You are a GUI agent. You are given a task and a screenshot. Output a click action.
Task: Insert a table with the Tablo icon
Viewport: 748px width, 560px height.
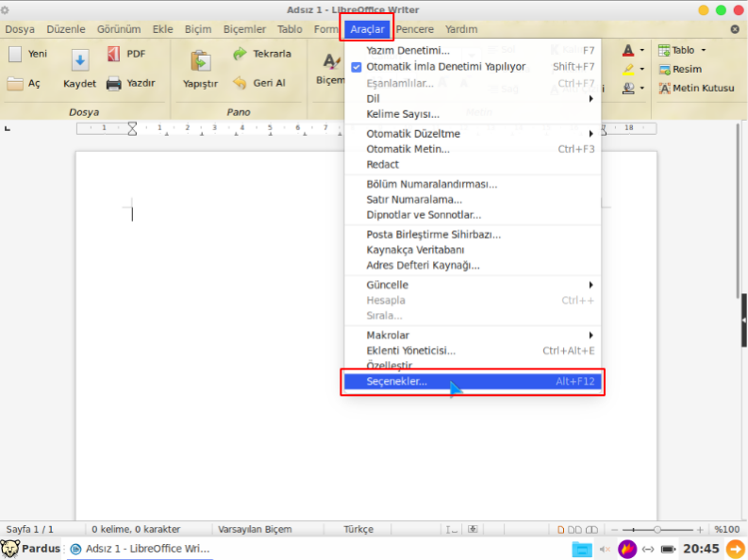pos(664,50)
